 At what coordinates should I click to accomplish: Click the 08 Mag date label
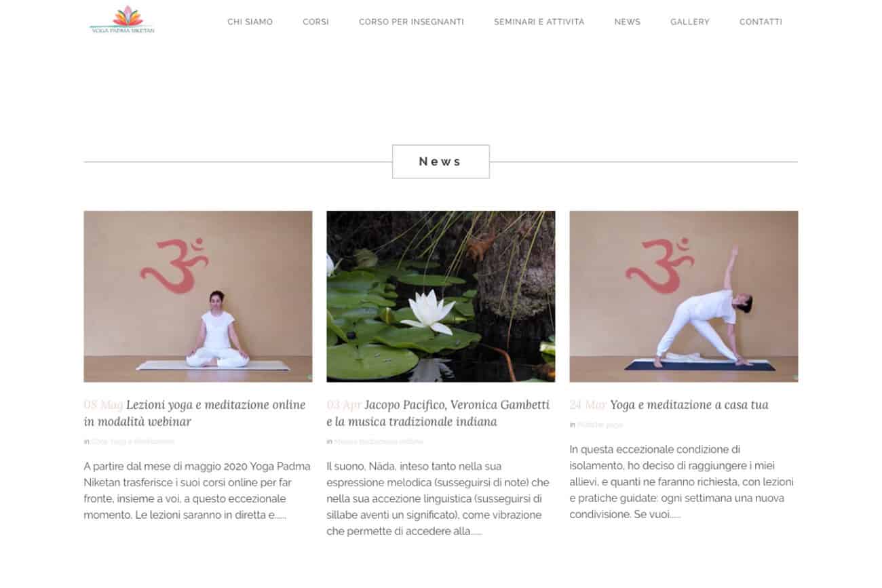(103, 405)
